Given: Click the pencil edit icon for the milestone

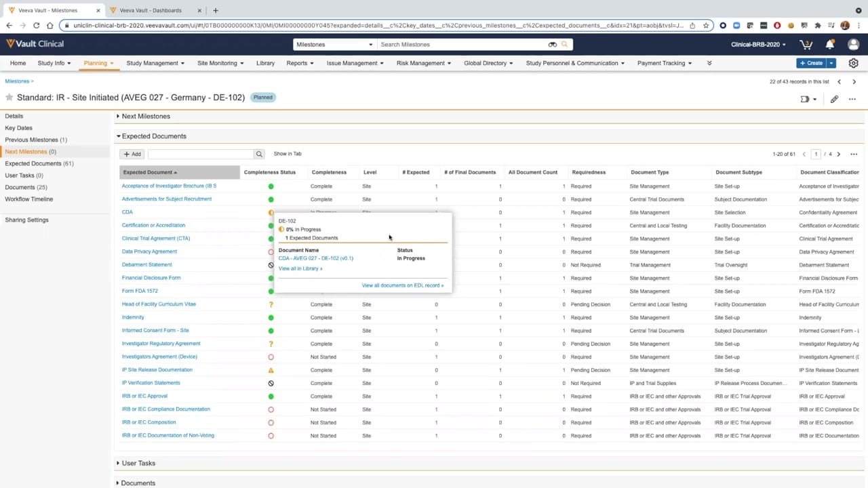Looking at the screenshot, I should click(834, 99).
